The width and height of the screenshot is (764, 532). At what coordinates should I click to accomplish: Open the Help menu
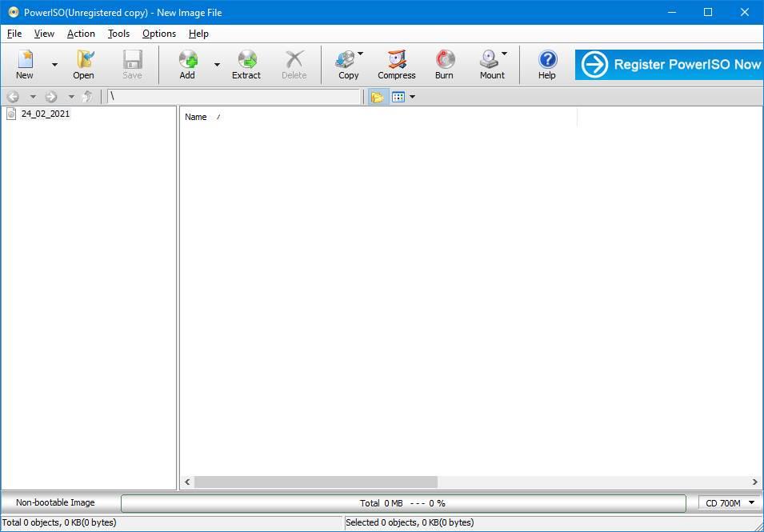198,34
